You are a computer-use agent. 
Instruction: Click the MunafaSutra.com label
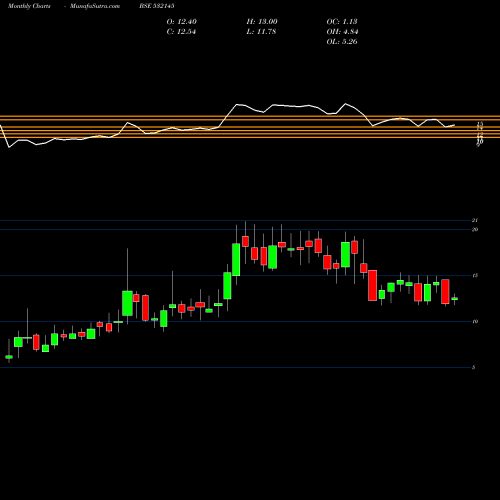(95, 6)
